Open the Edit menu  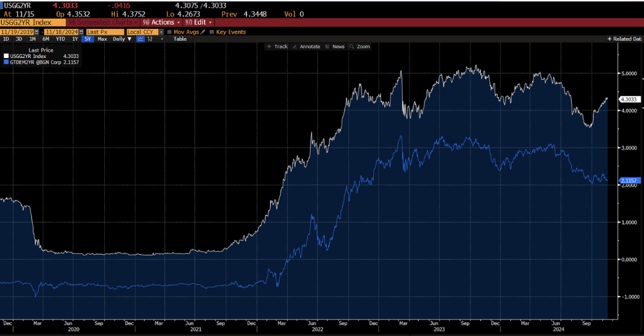(x=199, y=22)
